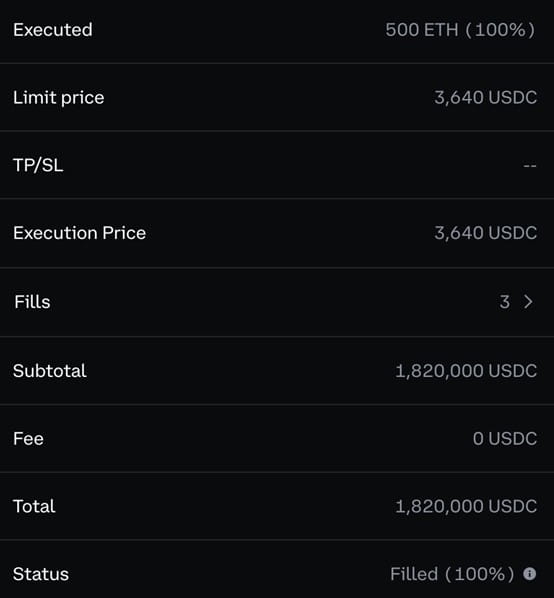Click the Execution Price label
Image resolution: width=554 pixels, height=598 pixels.
coord(79,233)
